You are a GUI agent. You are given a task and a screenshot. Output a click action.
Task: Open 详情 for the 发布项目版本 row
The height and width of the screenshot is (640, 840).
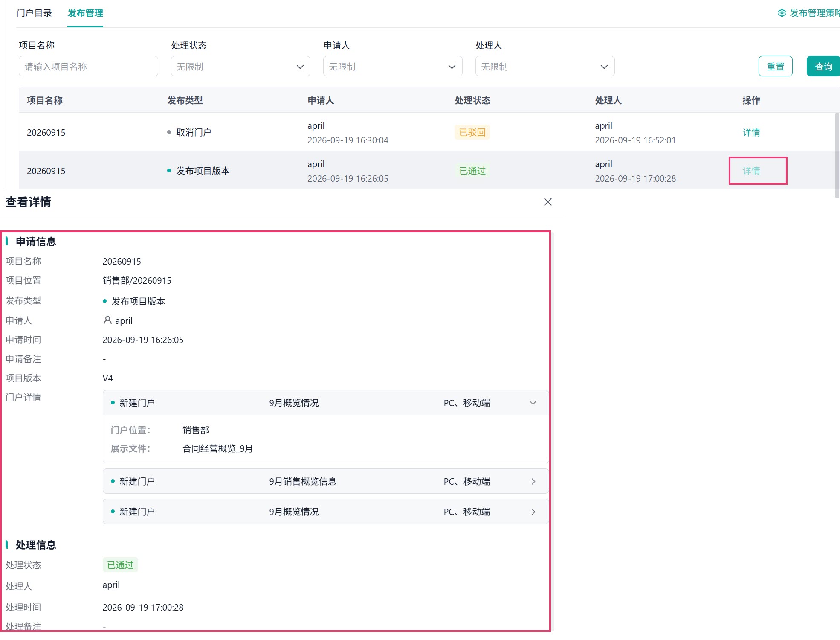click(751, 171)
